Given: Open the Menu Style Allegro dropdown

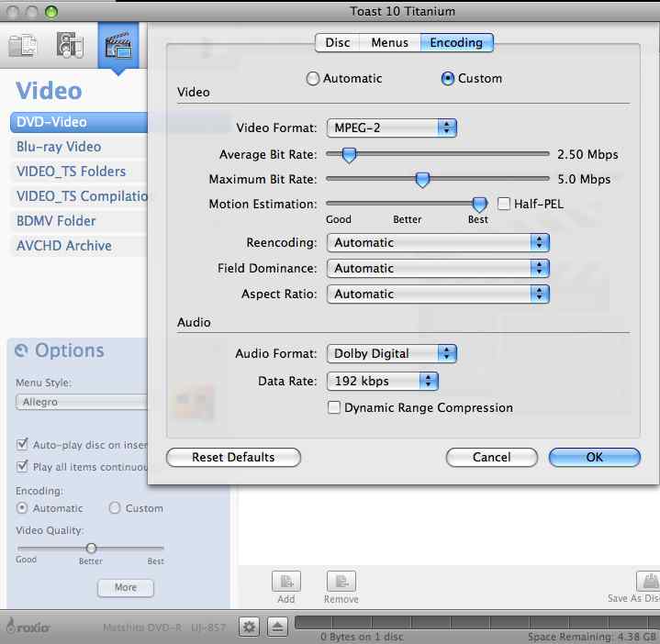Looking at the screenshot, I should click(82, 402).
